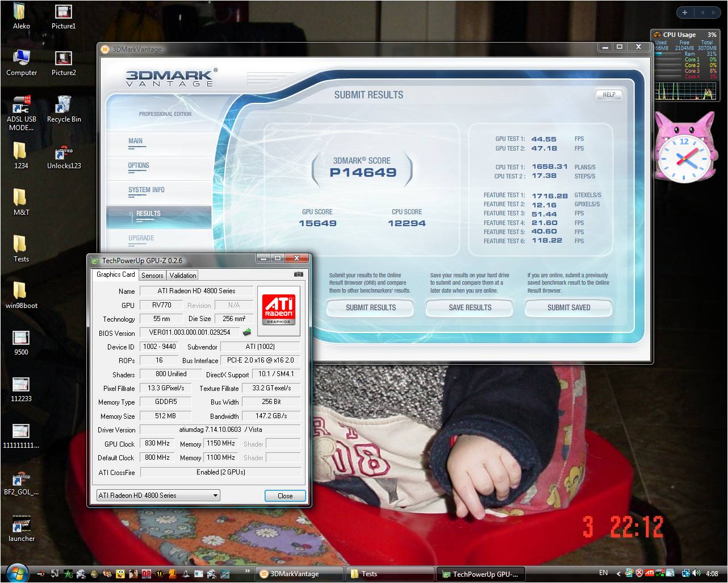Click the network tray icon
Screen dimensions: 728x583
pos(686,573)
